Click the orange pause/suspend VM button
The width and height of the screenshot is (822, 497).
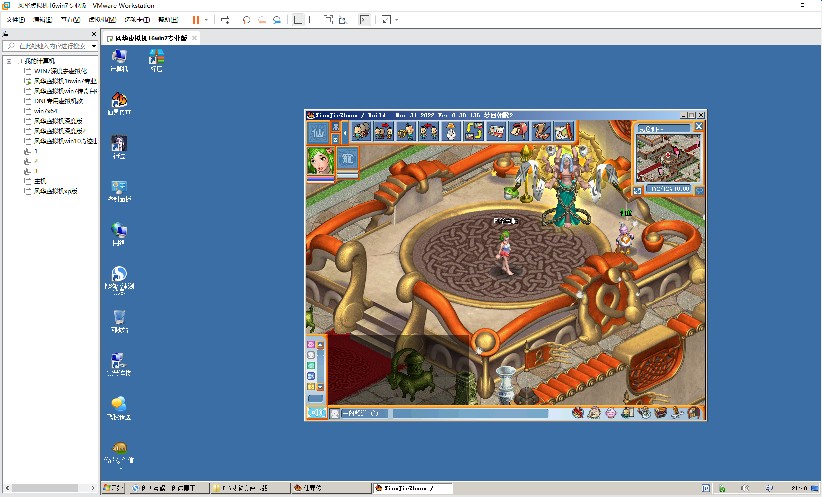(x=196, y=20)
